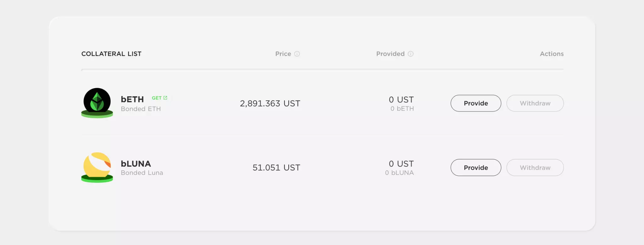Image resolution: width=644 pixels, height=245 pixels.
Task: Click the Price column header
Action: (283, 54)
